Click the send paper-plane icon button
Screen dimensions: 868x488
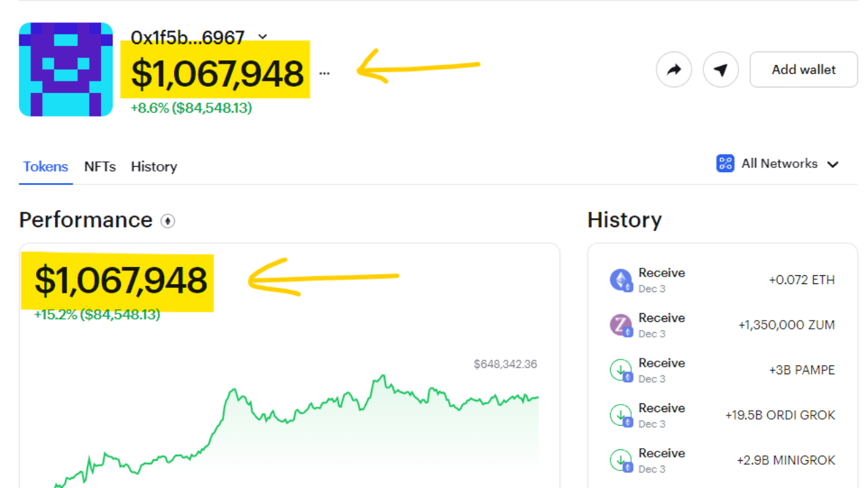tap(721, 70)
